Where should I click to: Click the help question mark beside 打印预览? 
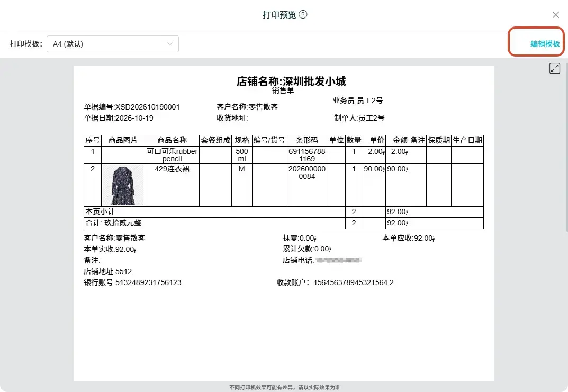click(x=303, y=14)
